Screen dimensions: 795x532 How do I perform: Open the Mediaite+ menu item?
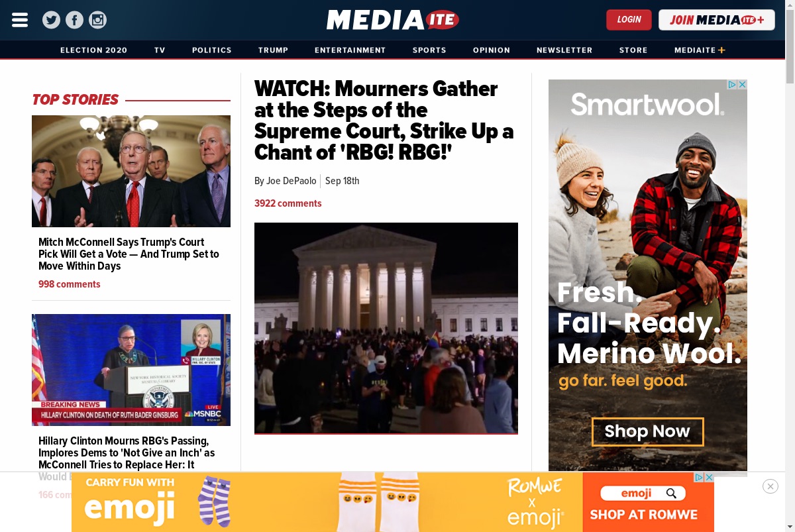coord(700,50)
